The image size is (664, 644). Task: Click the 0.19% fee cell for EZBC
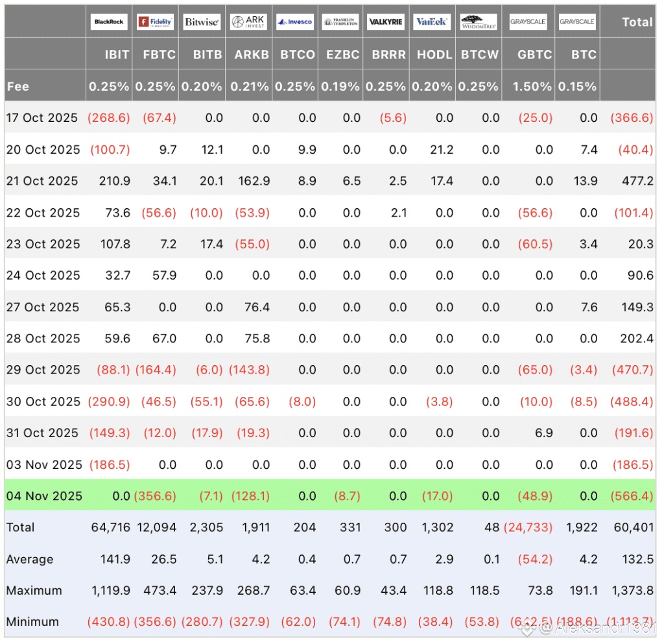(341, 87)
